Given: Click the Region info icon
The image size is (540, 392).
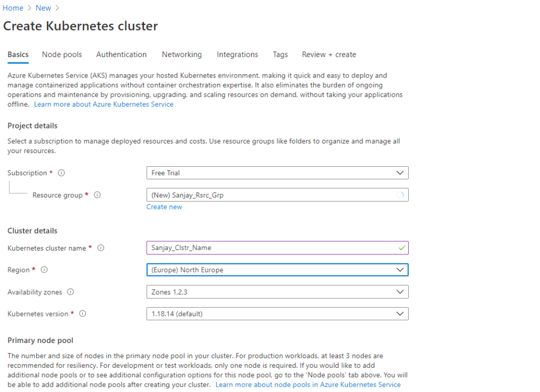Looking at the screenshot, I should click(x=44, y=270).
